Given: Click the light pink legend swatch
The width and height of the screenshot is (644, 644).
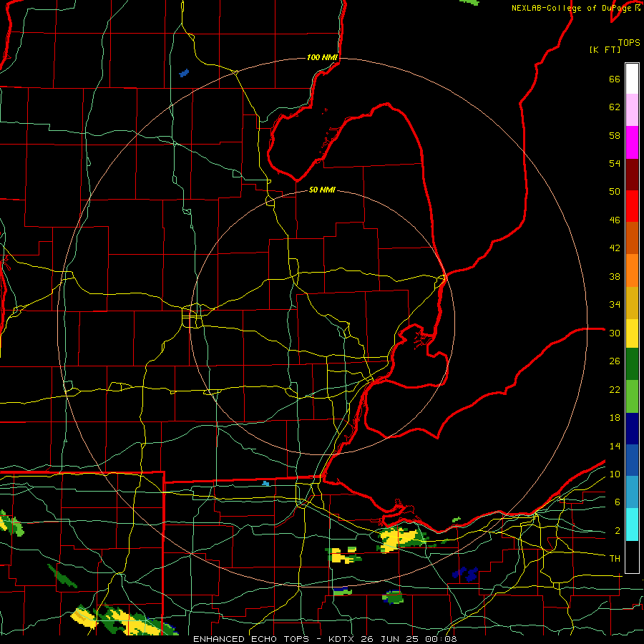Looking at the screenshot, I should [x=632, y=109].
